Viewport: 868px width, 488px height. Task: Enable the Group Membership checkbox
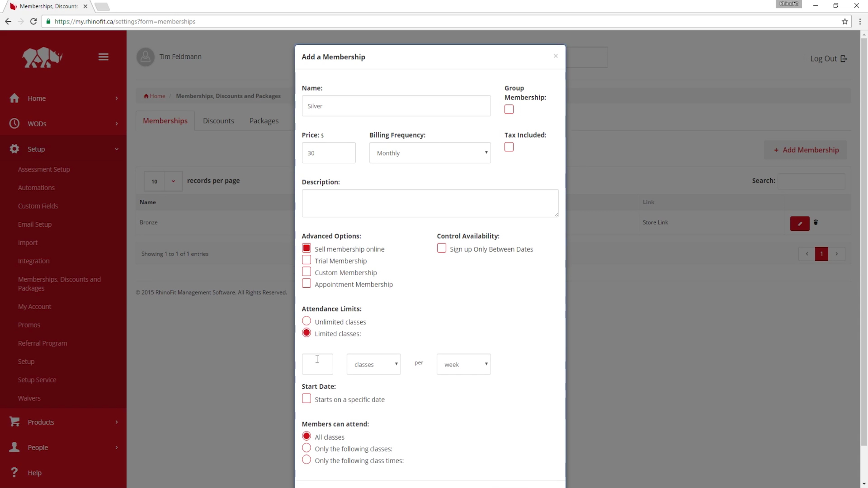click(x=509, y=109)
